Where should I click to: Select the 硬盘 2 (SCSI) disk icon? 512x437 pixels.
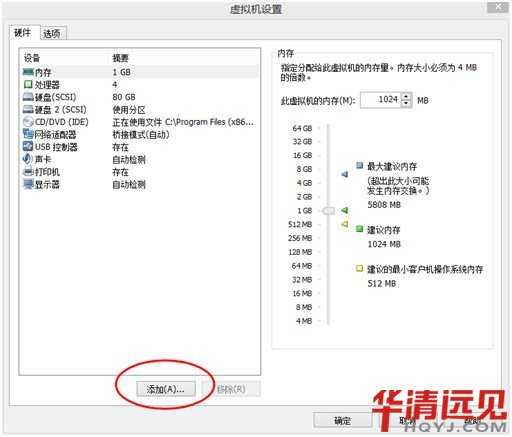point(28,109)
